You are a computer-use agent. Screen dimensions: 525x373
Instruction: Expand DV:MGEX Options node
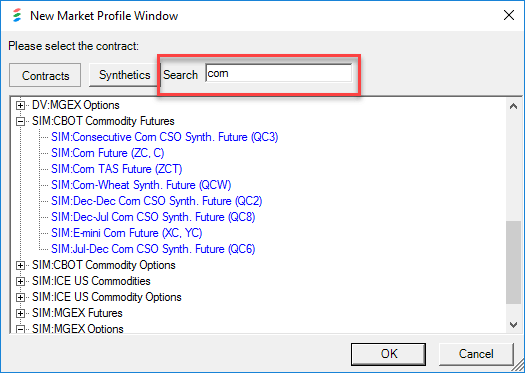point(20,105)
